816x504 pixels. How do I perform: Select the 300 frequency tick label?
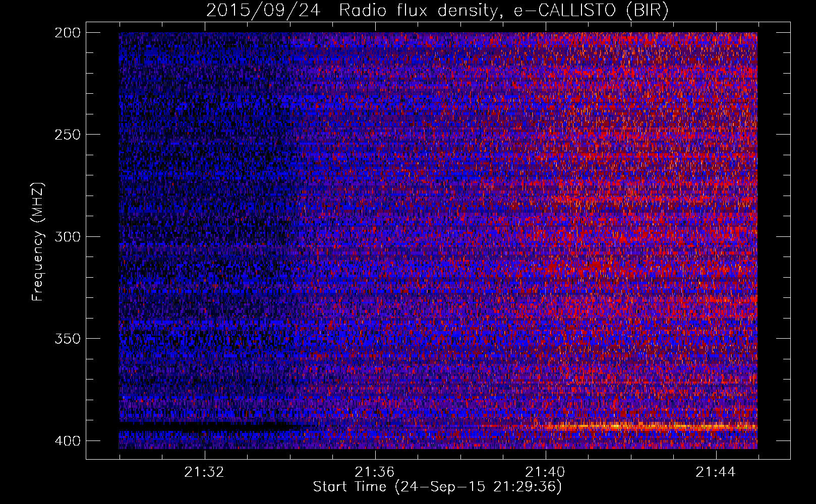click(68, 236)
